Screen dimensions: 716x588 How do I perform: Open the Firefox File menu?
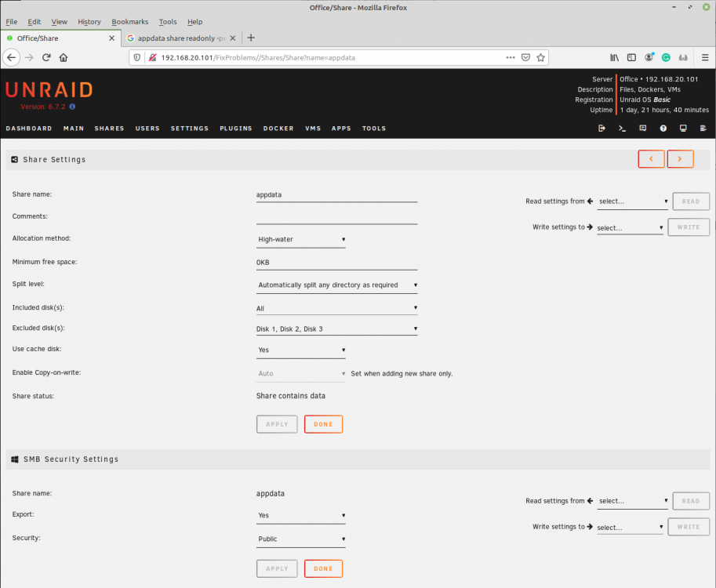click(x=12, y=21)
